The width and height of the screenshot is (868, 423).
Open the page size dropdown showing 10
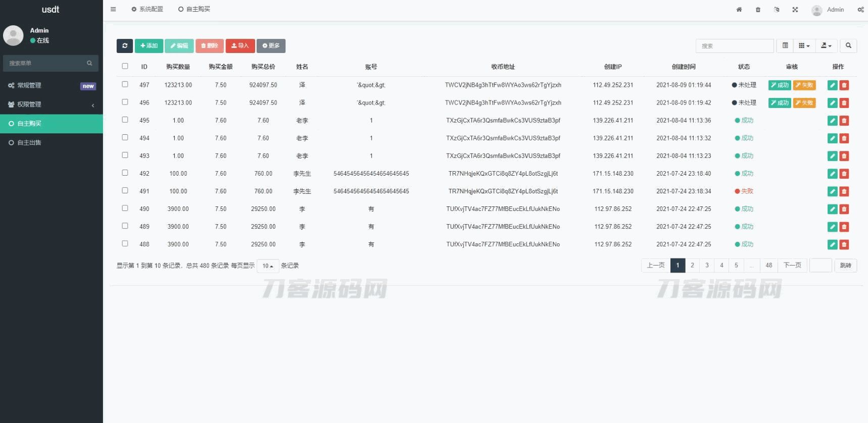click(x=267, y=266)
